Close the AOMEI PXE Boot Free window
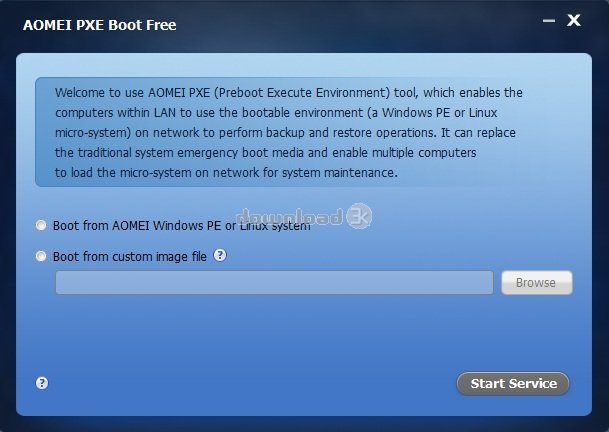The height and width of the screenshot is (432, 609). (x=573, y=20)
